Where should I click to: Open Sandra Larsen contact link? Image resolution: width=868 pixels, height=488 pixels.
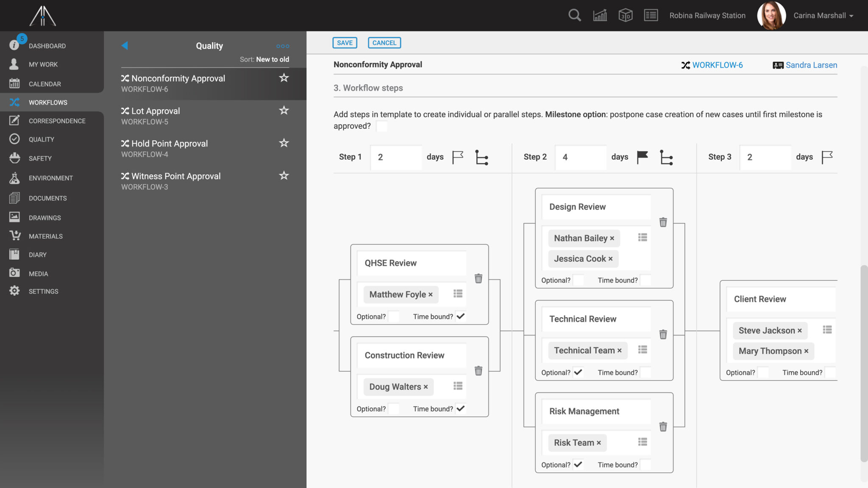tap(811, 65)
